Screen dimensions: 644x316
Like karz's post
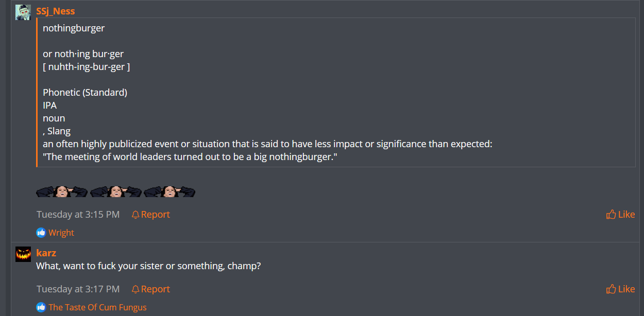(620, 289)
